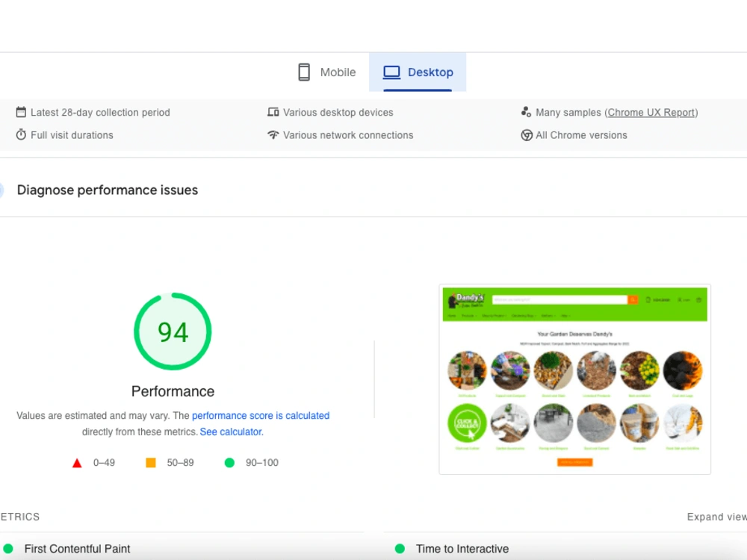The width and height of the screenshot is (747, 560).
Task: Click the Diagnose performance issues heading
Action: point(107,190)
